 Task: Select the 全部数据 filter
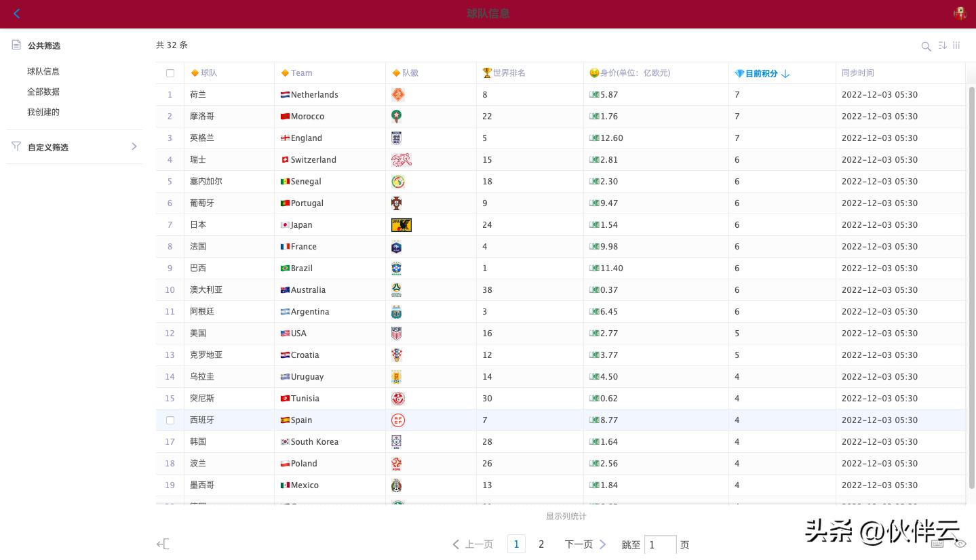43,92
